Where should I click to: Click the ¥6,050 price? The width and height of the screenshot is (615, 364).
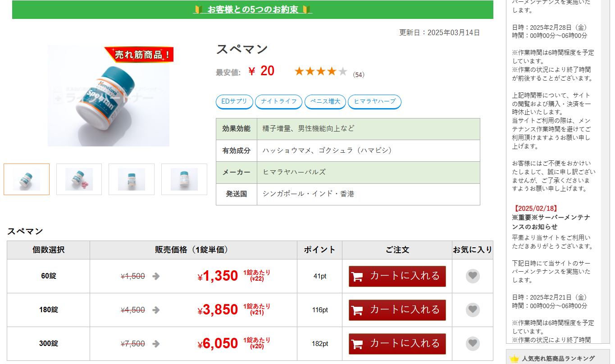pyautogui.click(x=218, y=344)
